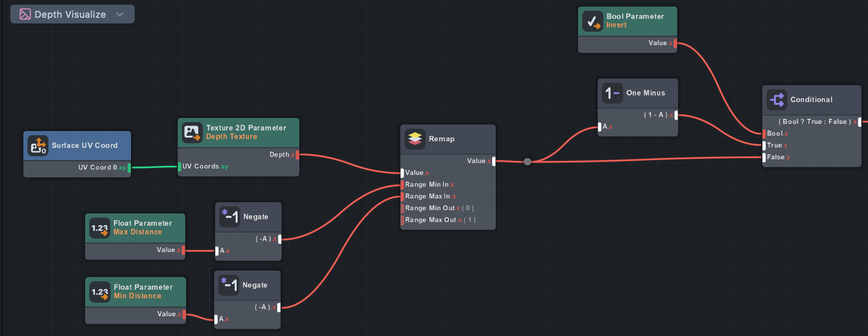Click the Surface UV Coord node icon

click(x=38, y=146)
